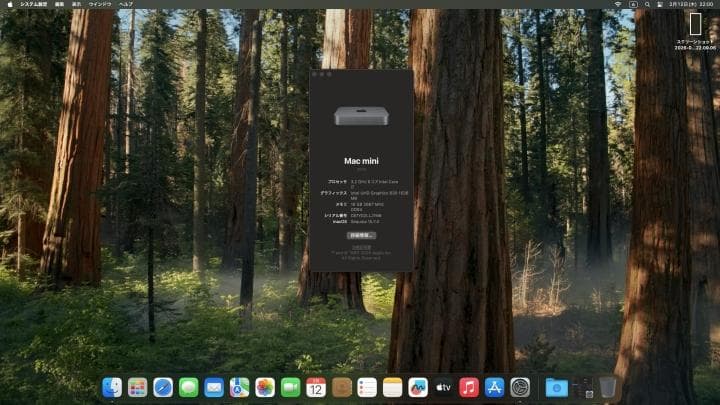Open the brown Contacts app in Dock
This screenshot has height=405, width=720.
coord(341,387)
